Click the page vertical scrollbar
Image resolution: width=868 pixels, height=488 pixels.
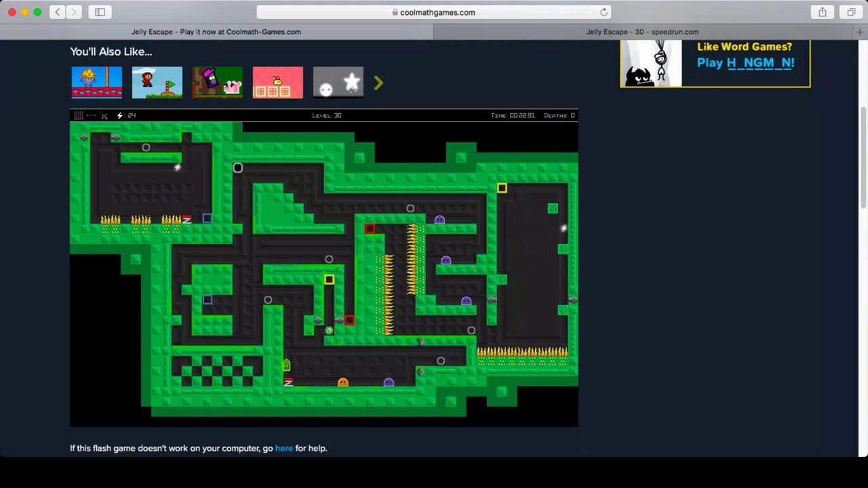(x=864, y=157)
